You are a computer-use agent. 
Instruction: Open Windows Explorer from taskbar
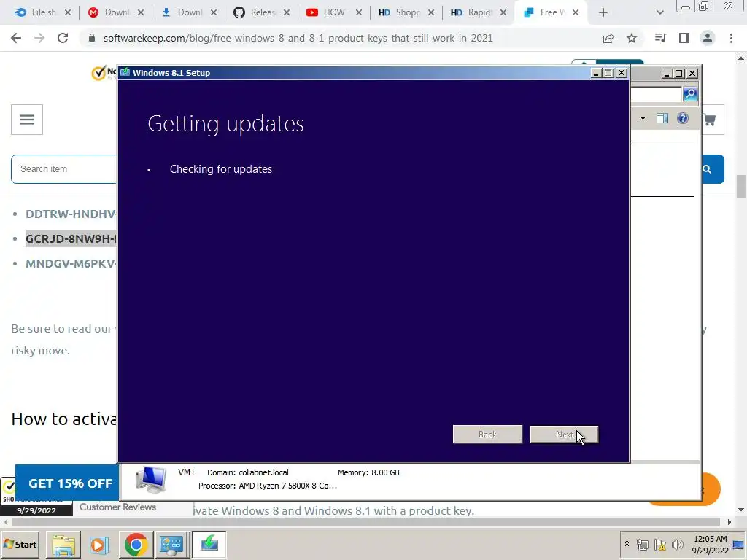[x=63, y=544]
